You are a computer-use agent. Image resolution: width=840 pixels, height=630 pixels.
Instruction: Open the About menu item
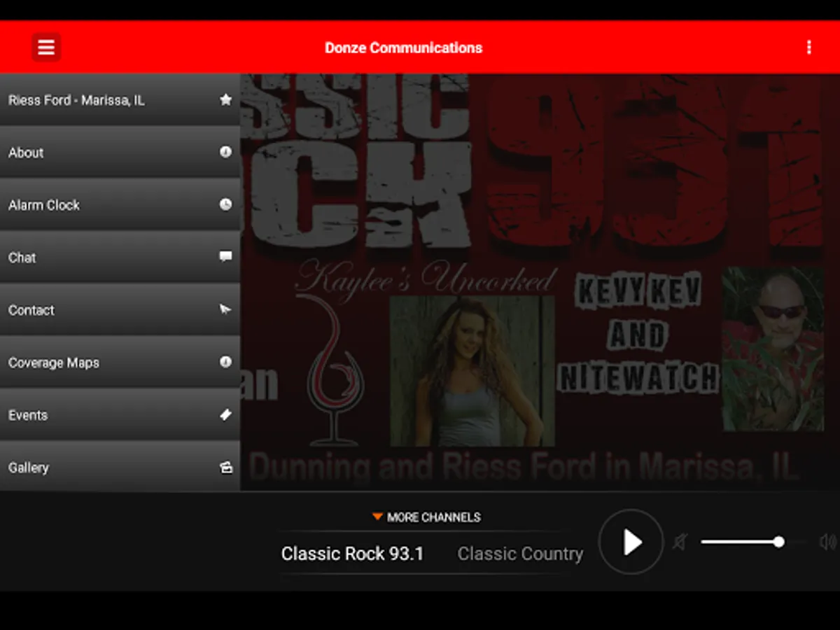pos(120,153)
